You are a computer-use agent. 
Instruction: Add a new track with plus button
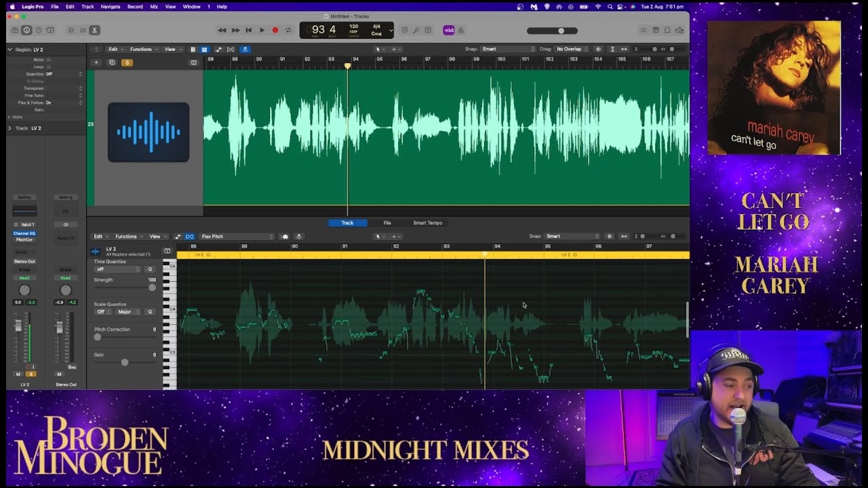pos(96,62)
